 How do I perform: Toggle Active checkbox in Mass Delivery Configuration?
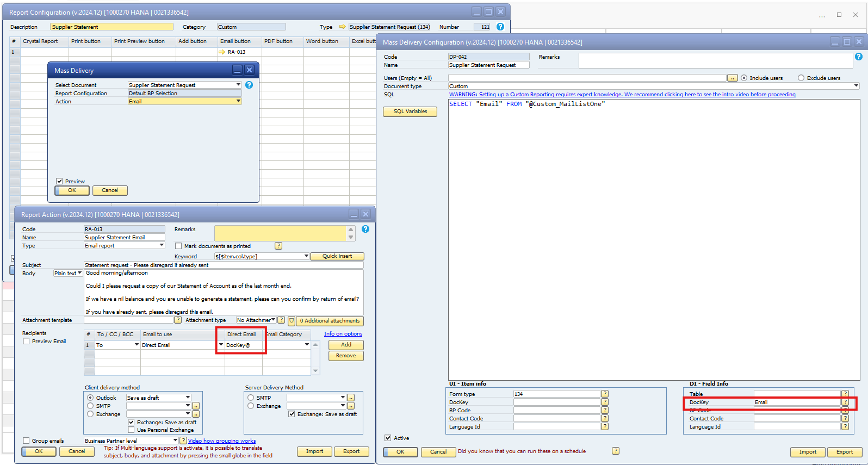pyautogui.click(x=388, y=438)
